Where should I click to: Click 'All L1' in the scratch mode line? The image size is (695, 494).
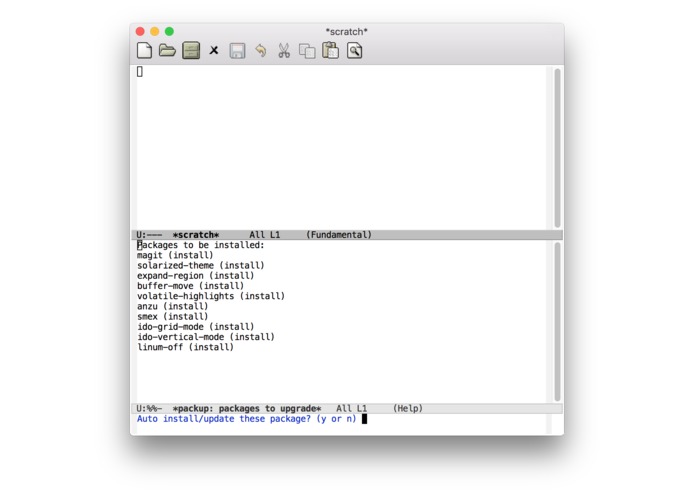click(265, 235)
